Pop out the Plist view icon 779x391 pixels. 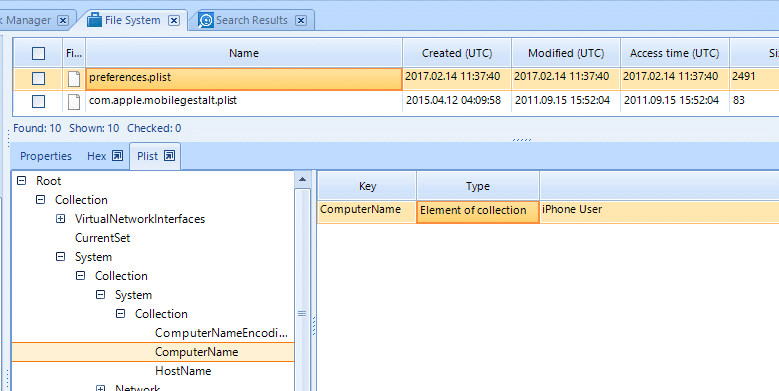(x=169, y=156)
